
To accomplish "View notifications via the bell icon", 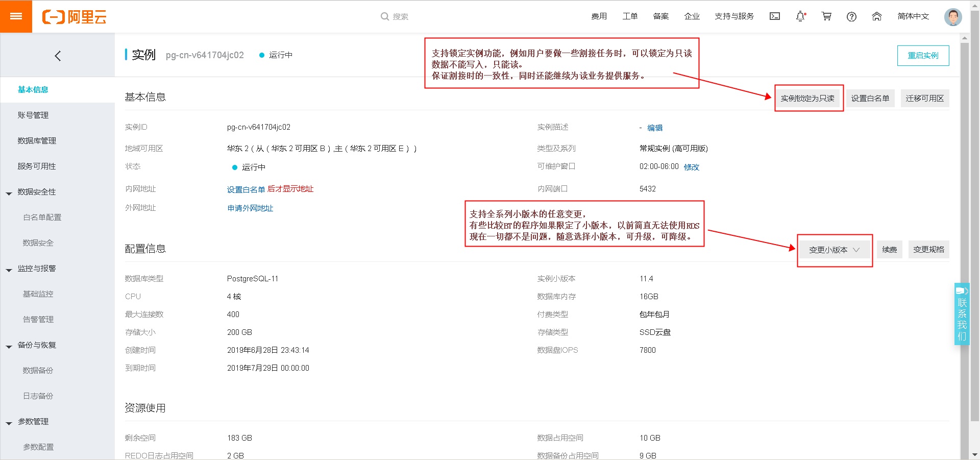I will [x=801, y=16].
